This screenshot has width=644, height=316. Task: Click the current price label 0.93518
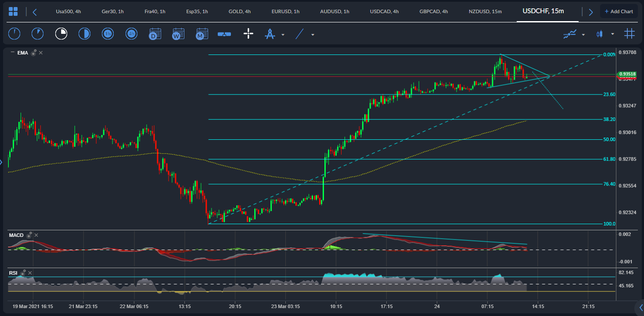coord(627,74)
